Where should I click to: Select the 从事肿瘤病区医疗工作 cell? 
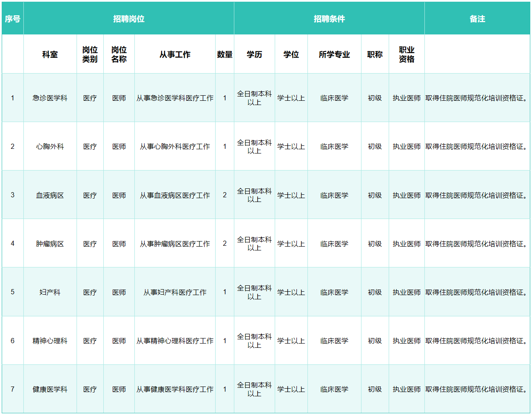click(175, 244)
